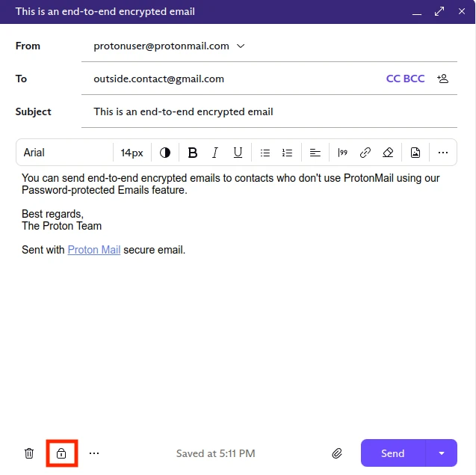Viewport: 476px width, 475px height.
Task: Clear formatting with eraser icon
Action: pos(388,153)
